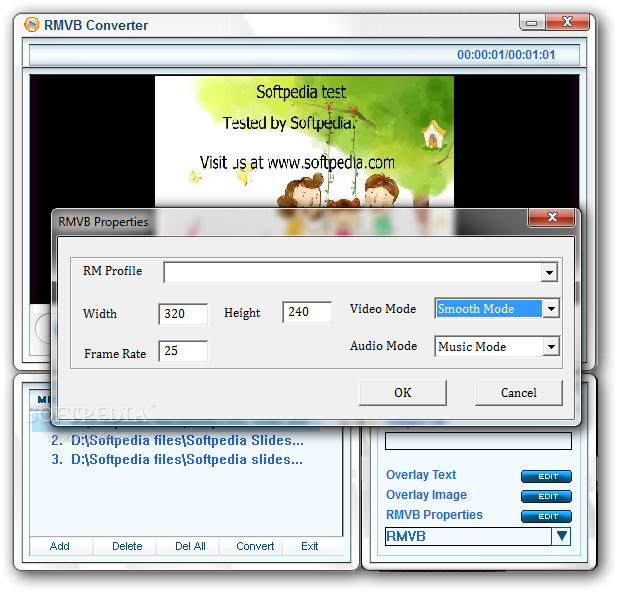
Task: Open the RMVB output format dropdown
Action: click(561, 536)
